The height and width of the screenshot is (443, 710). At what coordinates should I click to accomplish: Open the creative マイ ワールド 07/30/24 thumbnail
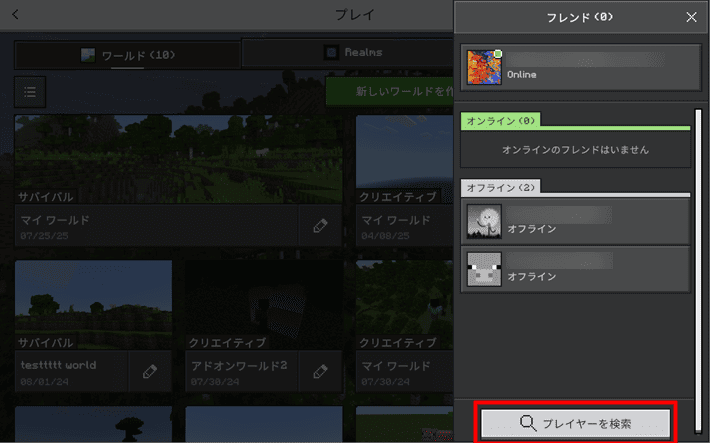pos(404,304)
